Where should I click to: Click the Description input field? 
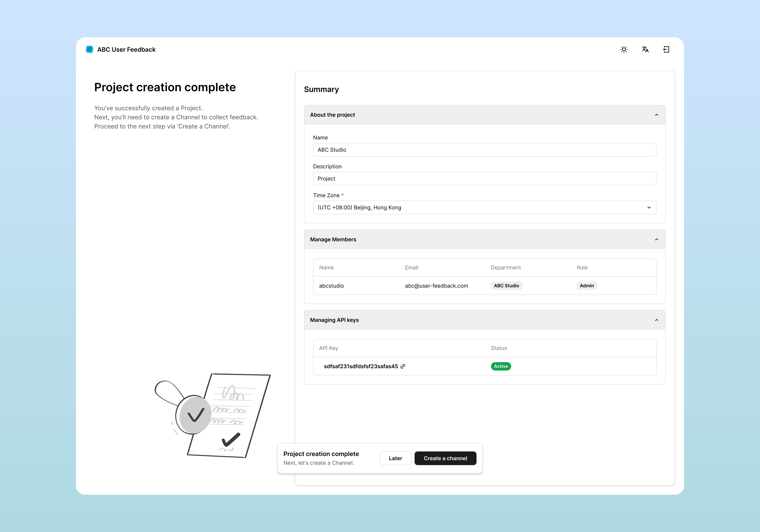pyautogui.click(x=484, y=178)
